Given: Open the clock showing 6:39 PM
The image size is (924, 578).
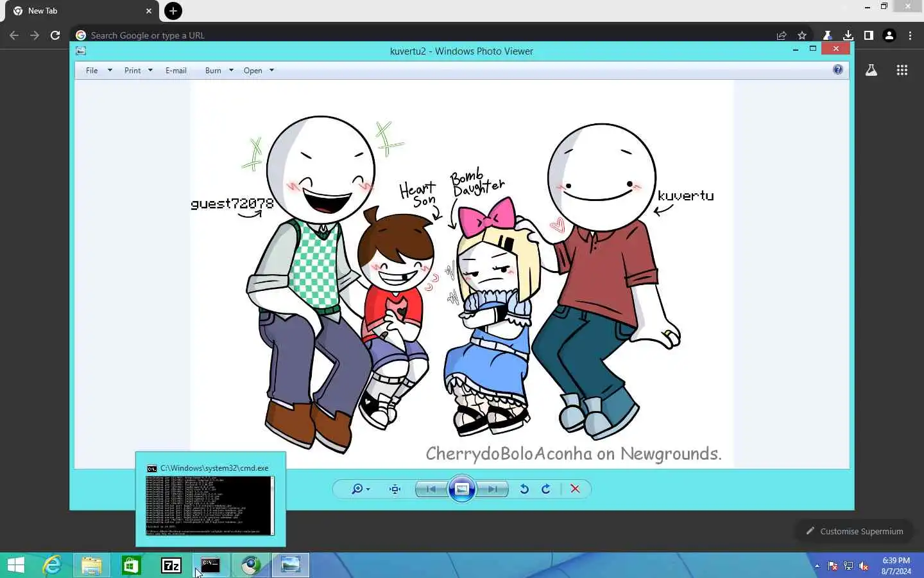Looking at the screenshot, I should (x=896, y=566).
